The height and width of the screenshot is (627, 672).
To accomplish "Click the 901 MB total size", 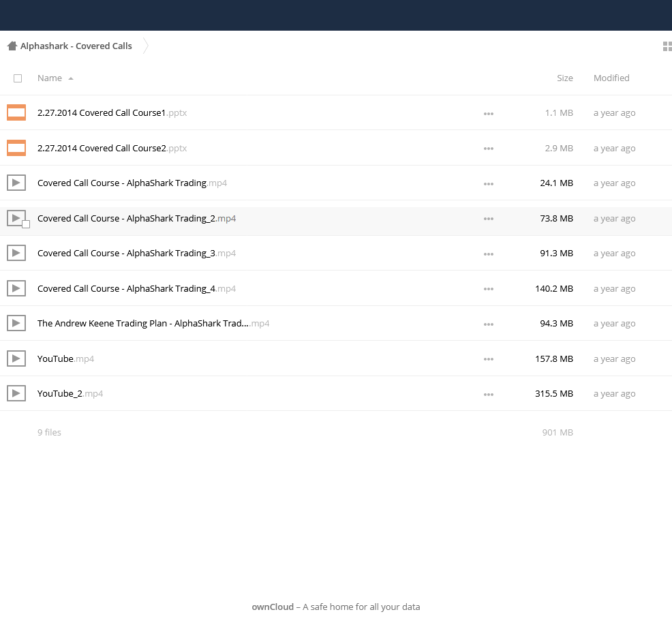I will point(558,433).
